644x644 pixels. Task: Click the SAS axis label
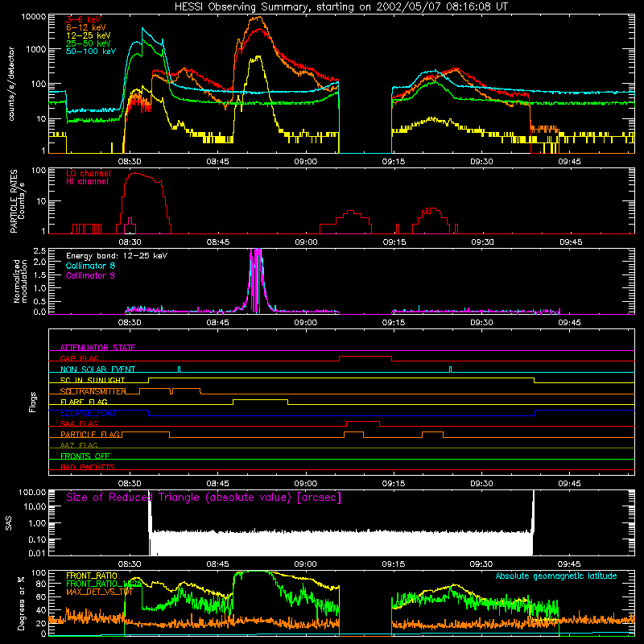click(x=9, y=523)
